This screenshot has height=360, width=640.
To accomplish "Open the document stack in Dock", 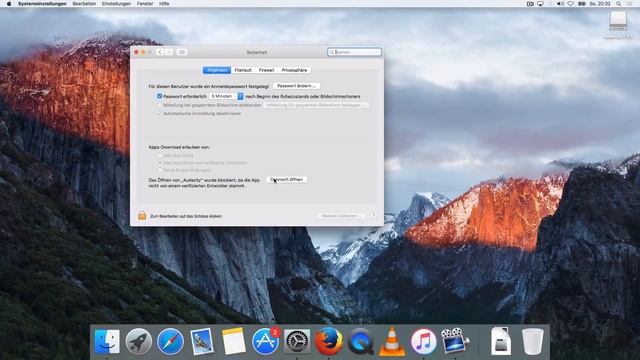I will [x=501, y=341].
